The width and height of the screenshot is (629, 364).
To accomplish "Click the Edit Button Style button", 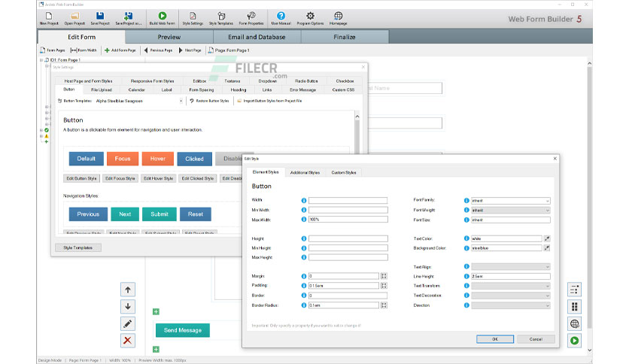I will (x=81, y=178).
